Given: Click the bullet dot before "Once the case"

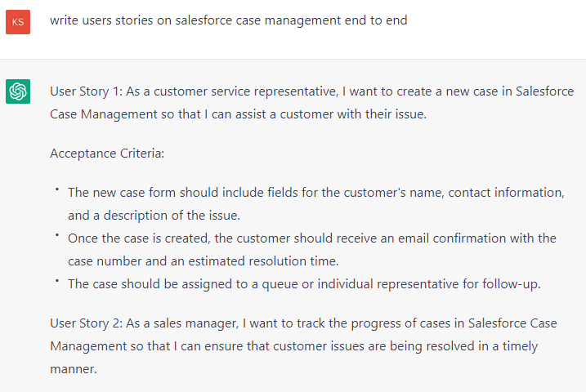Looking at the screenshot, I should (58, 236).
